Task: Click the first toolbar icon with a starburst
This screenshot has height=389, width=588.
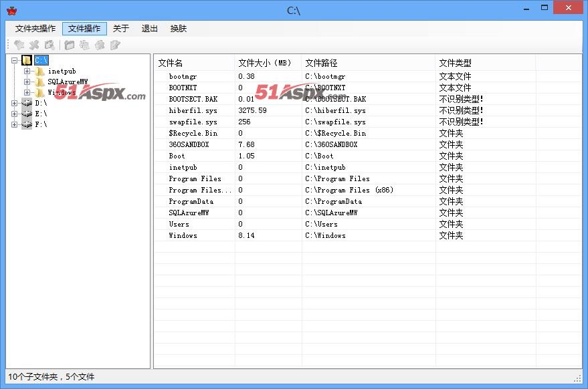Action: [x=19, y=45]
